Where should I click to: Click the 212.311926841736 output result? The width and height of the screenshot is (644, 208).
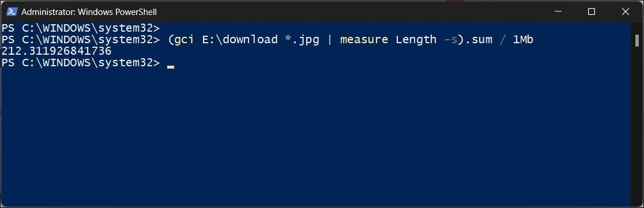click(56, 51)
